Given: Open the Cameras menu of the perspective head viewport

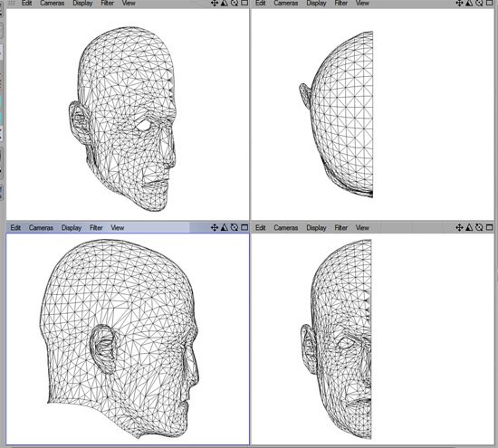Looking at the screenshot, I should click(x=53, y=4).
